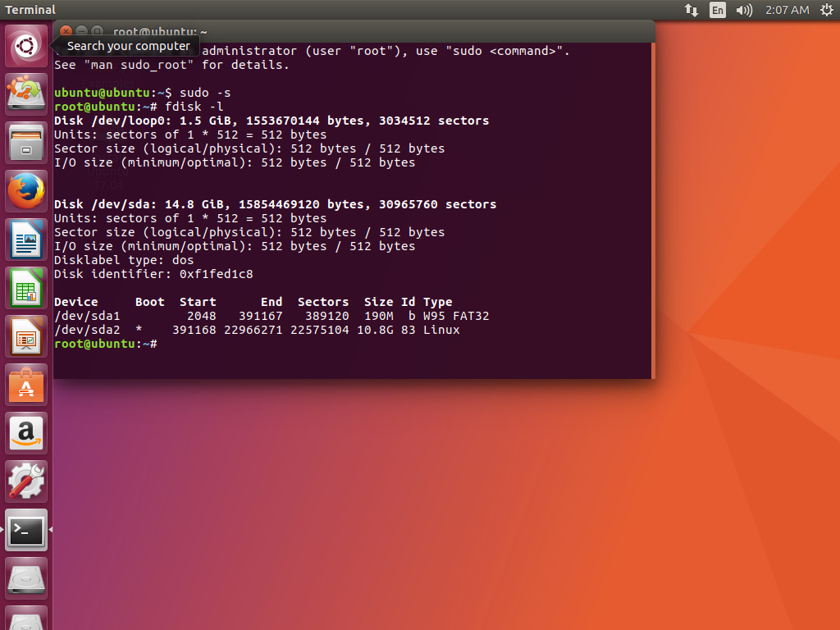
Task: Open the system power gear menu
Action: click(827, 10)
